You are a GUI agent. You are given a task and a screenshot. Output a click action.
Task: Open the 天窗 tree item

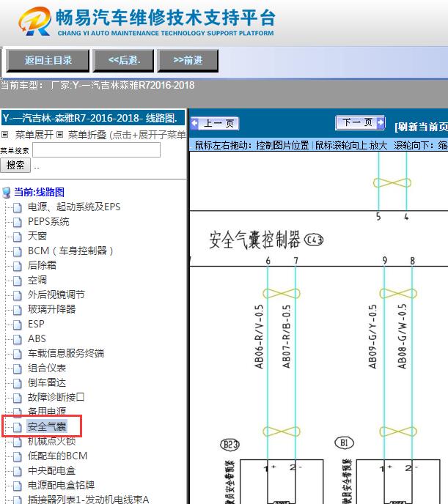click(x=37, y=236)
